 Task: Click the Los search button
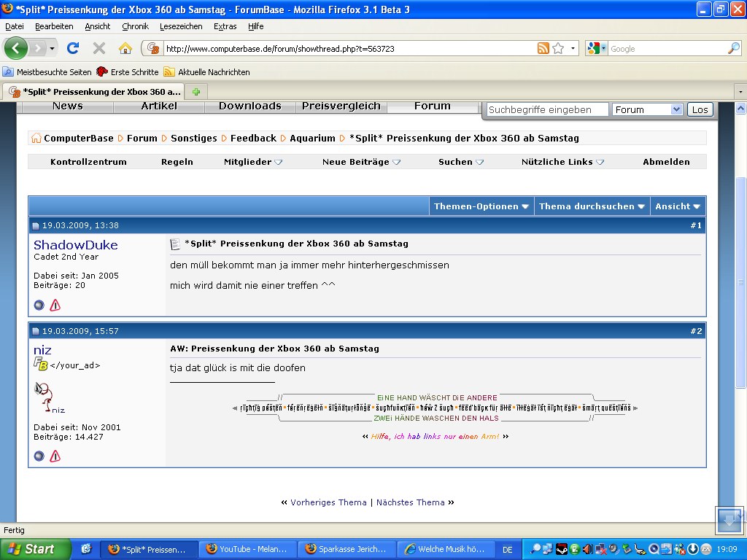[700, 109]
